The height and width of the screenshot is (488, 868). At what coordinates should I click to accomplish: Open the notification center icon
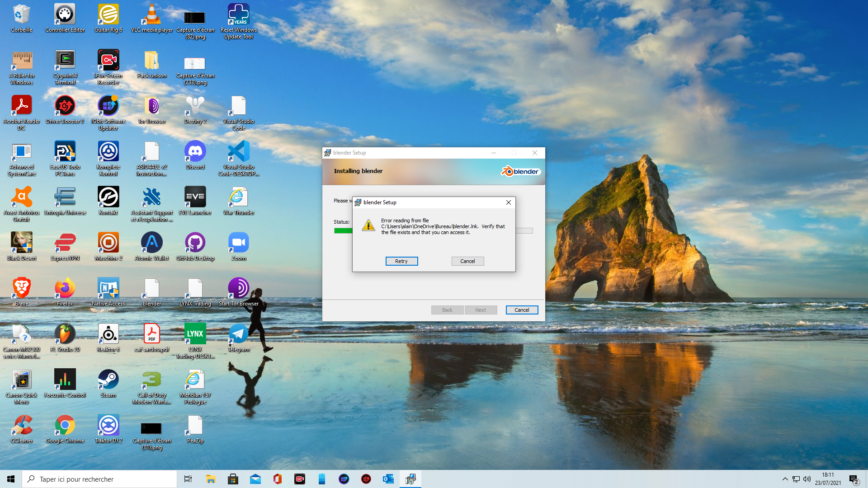tap(854, 479)
